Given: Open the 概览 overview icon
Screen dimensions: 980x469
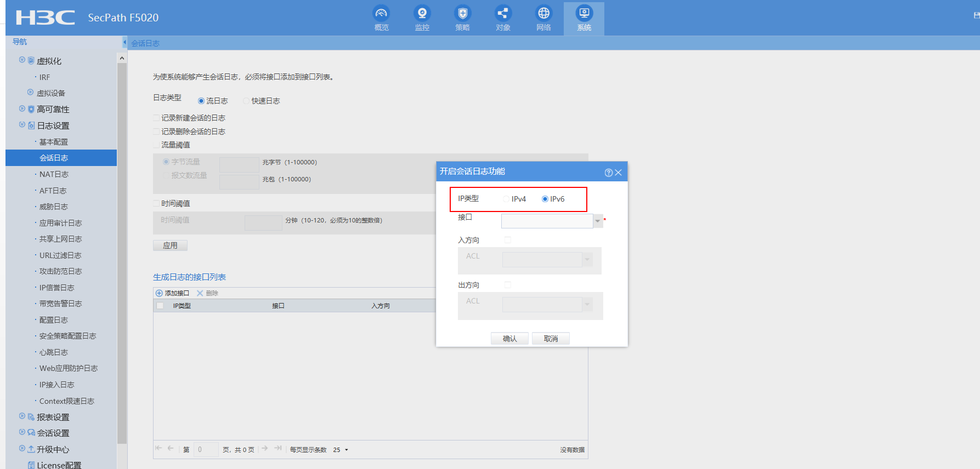Looking at the screenshot, I should pyautogui.click(x=381, y=13).
